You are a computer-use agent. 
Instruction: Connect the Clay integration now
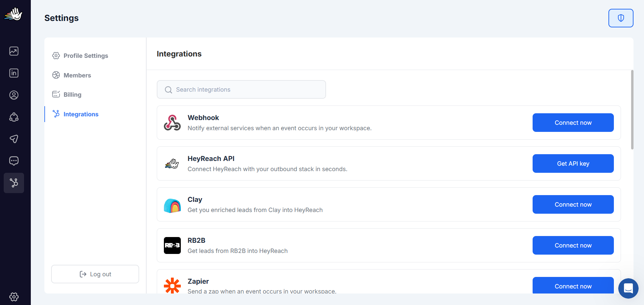pos(573,205)
